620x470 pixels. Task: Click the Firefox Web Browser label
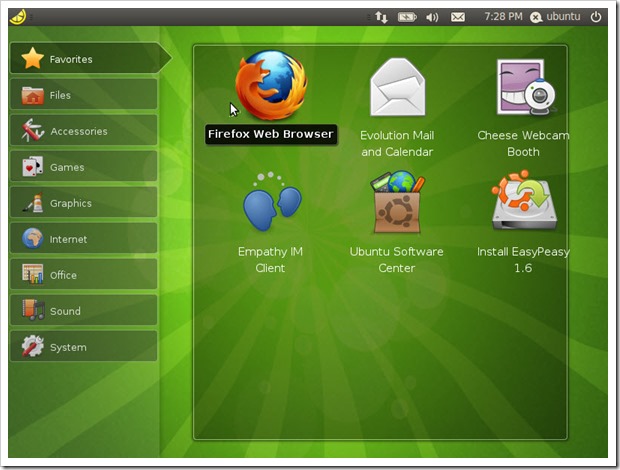271,134
